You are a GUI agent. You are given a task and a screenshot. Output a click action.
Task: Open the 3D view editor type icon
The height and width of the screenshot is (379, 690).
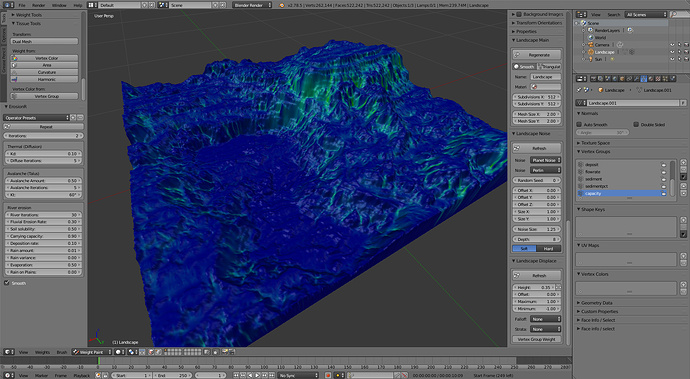[x=8, y=352]
